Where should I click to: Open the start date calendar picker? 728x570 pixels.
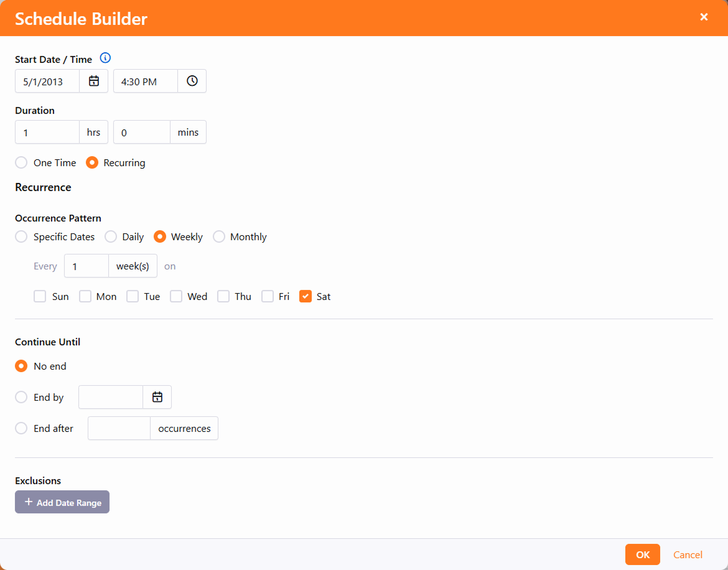tap(94, 81)
